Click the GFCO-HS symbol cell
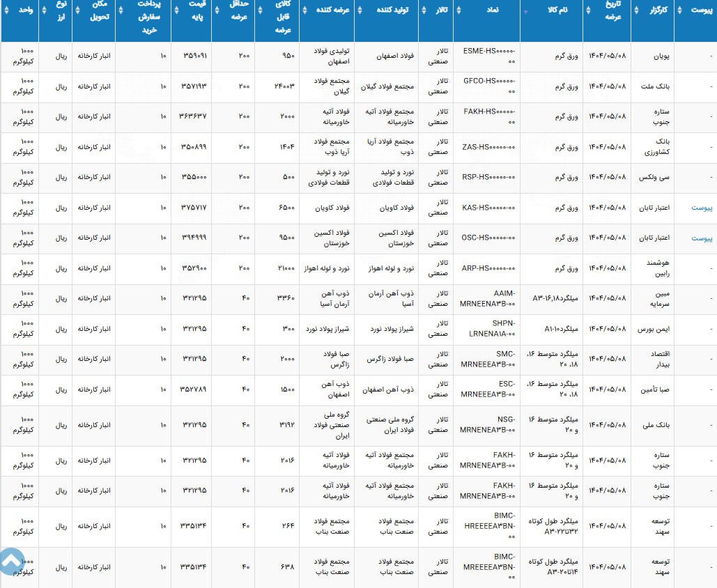717x588 pixels. (489, 87)
